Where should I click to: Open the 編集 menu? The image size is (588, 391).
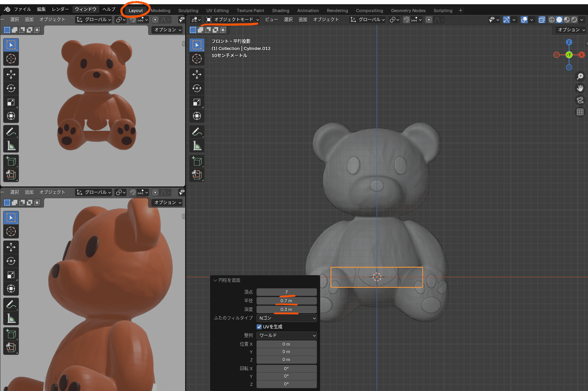41,9
